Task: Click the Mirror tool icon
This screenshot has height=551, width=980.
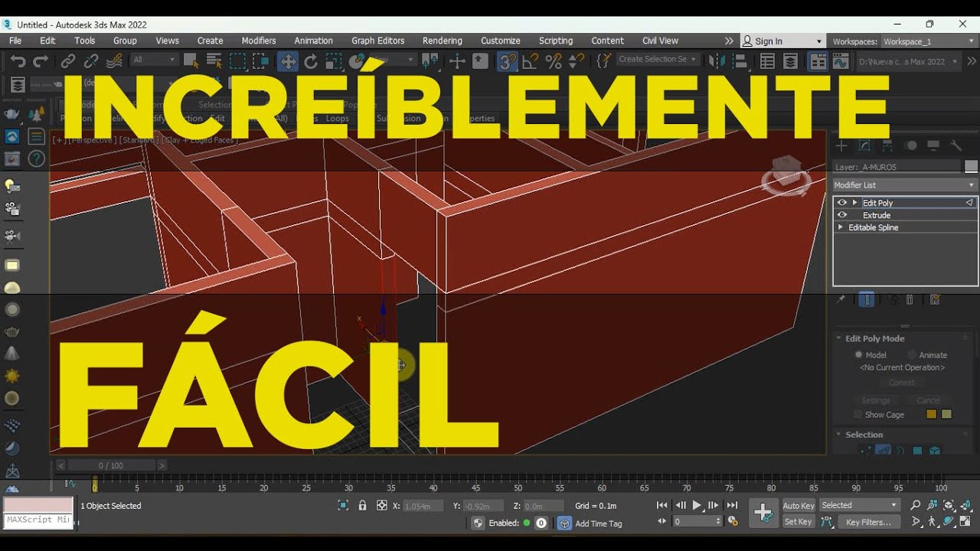Action: 717,62
